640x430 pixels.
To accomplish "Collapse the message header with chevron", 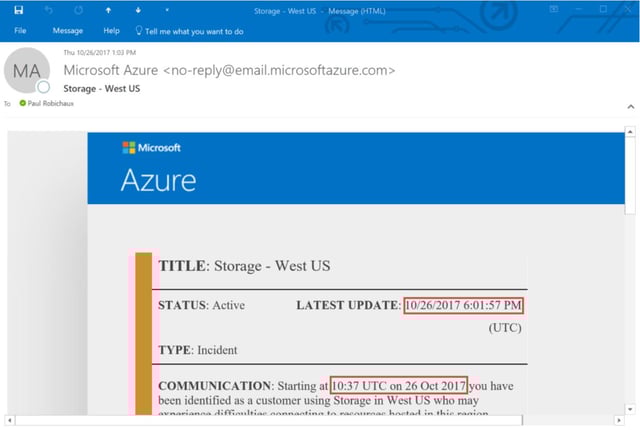I will point(631,106).
